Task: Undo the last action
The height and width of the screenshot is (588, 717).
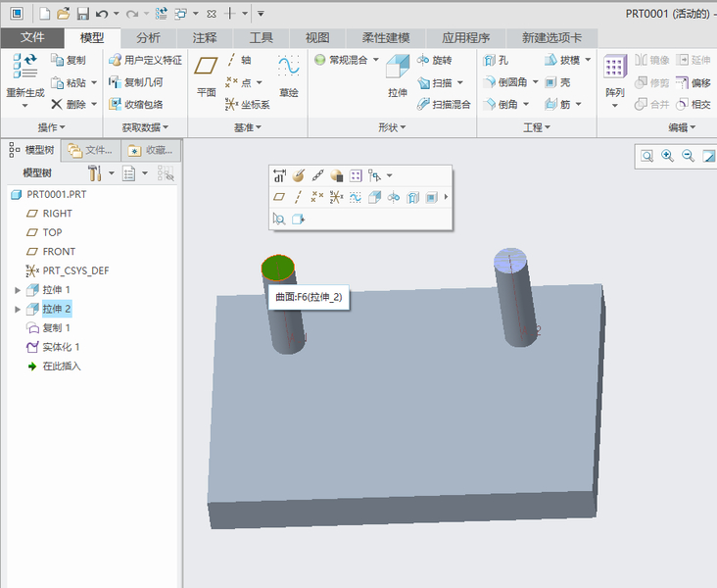Action: (x=102, y=14)
